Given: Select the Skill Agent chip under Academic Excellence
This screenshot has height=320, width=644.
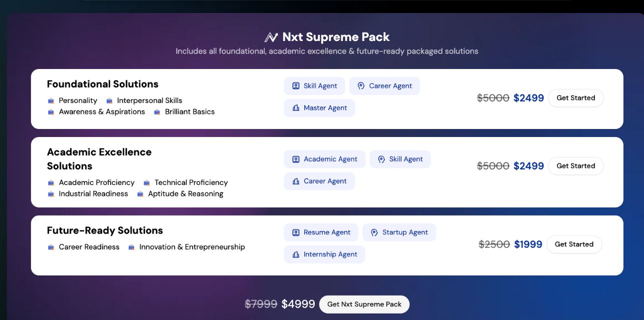Looking at the screenshot, I should coord(400,159).
